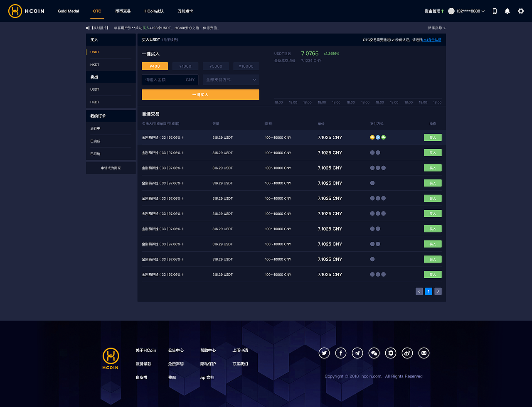Open the Lv.1身份认证 link

(x=431, y=40)
